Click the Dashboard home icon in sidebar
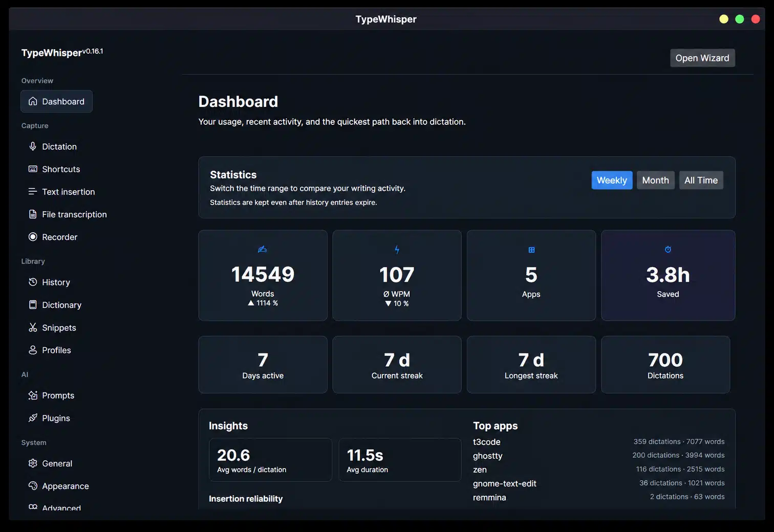This screenshot has height=532, width=774. [x=33, y=101]
